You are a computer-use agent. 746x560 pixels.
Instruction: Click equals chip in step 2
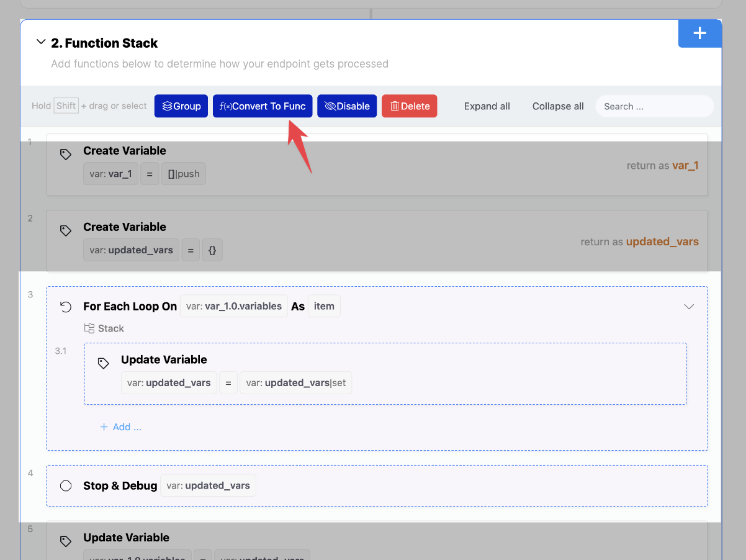[x=191, y=250]
